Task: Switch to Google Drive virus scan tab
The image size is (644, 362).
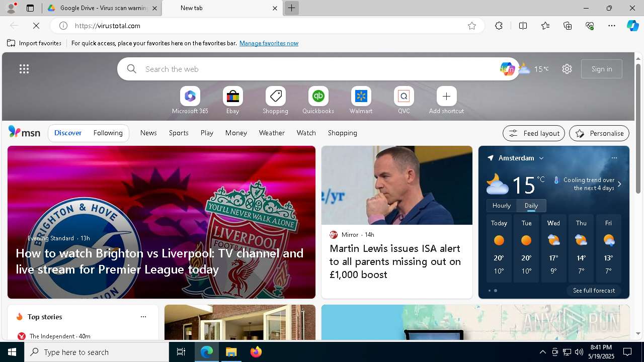Action: pos(103,8)
